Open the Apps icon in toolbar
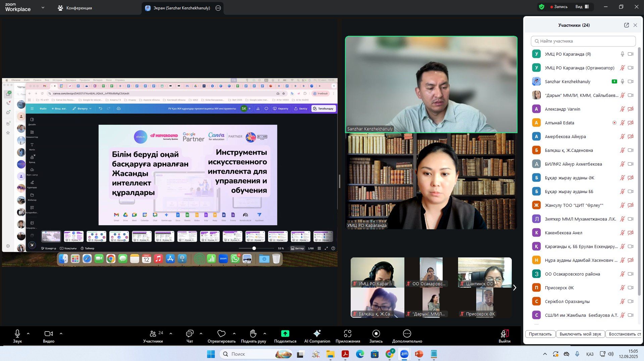Image resolution: width=644 pixels, height=361 pixels. coord(348,334)
